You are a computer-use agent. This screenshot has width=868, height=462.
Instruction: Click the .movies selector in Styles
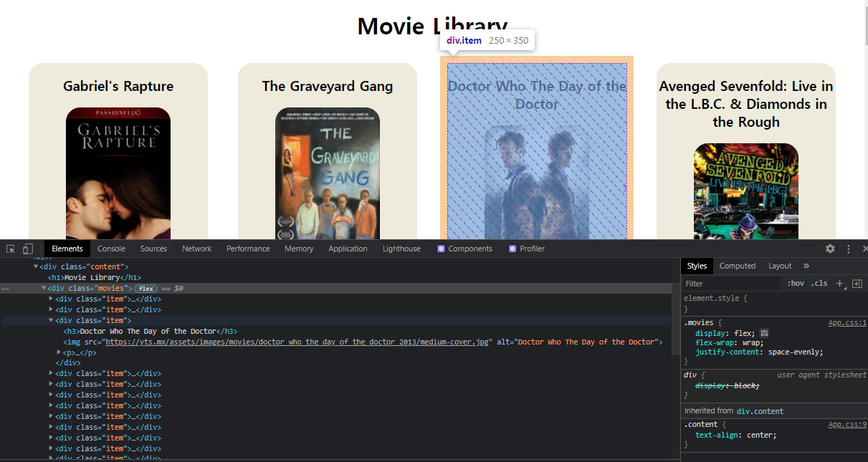click(699, 323)
